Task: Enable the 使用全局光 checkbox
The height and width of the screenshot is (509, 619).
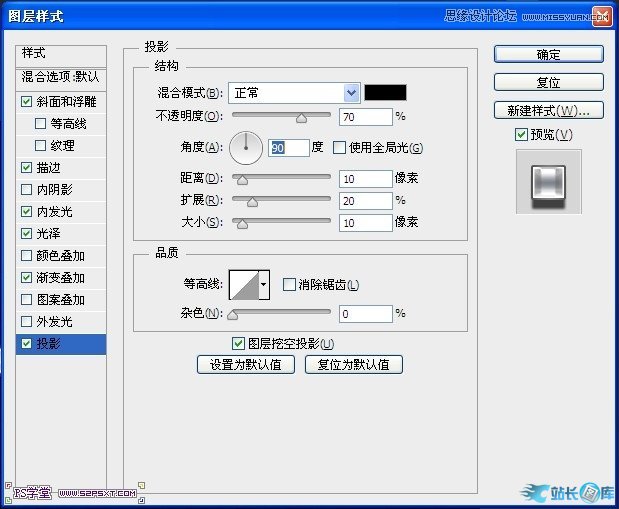Action: click(339, 148)
